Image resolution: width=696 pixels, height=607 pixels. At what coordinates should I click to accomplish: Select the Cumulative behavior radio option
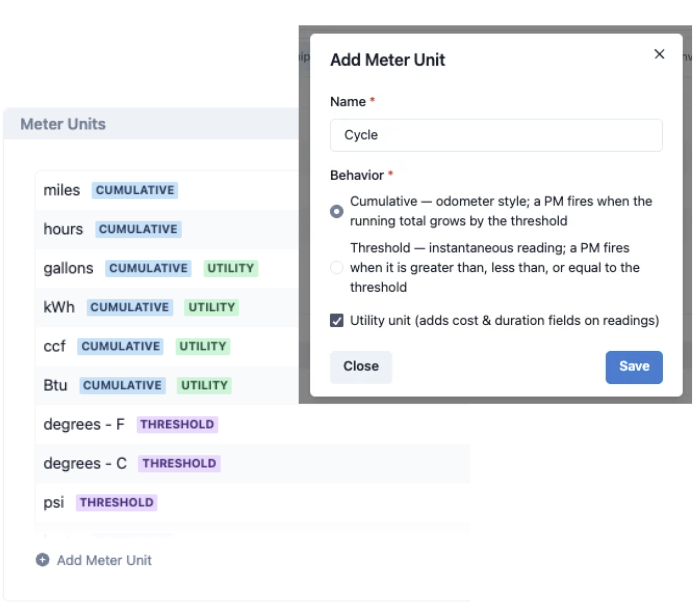pyautogui.click(x=336, y=211)
